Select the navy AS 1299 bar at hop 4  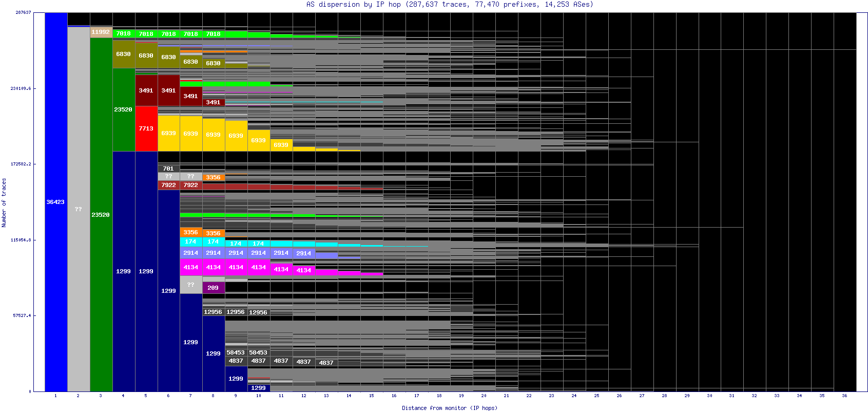click(124, 271)
